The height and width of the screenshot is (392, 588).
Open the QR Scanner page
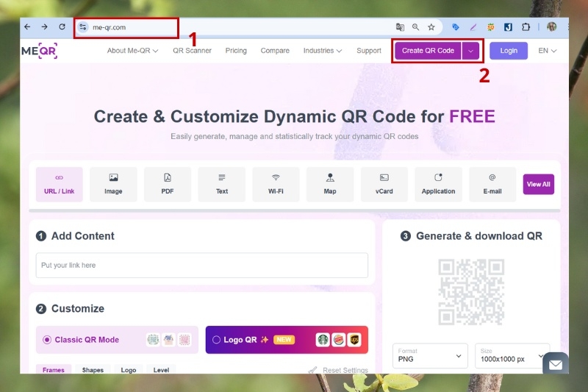click(x=192, y=51)
